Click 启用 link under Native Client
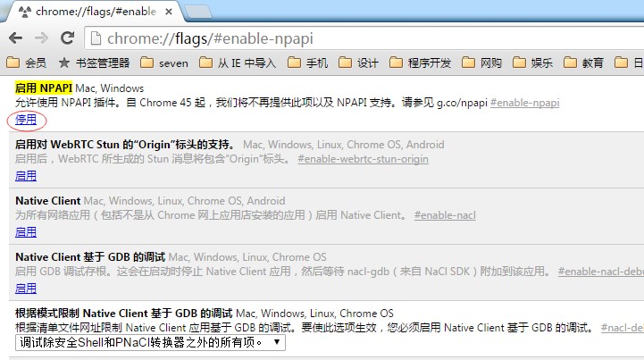 pos(26,232)
